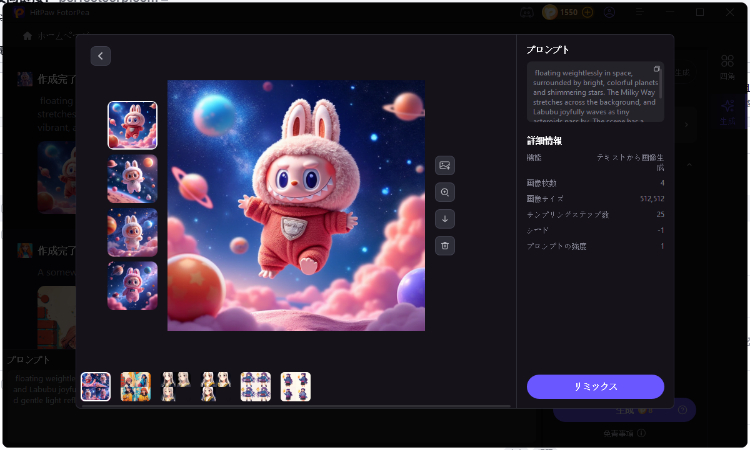Click the gold coin icon showing 1550
Screen dimensions: 750x450
coord(550,12)
